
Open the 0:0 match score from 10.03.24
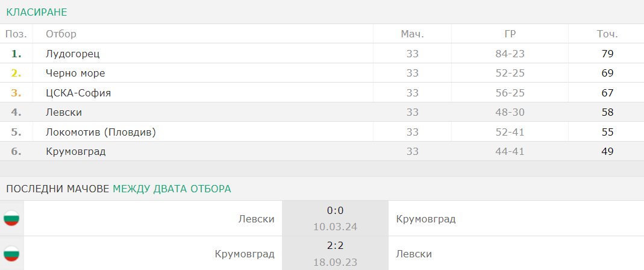335,211
